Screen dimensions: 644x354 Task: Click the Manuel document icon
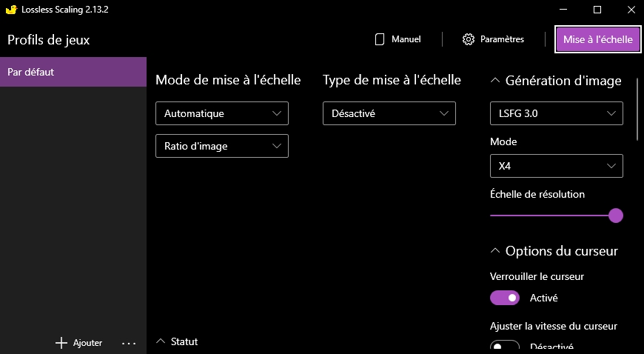(x=380, y=39)
